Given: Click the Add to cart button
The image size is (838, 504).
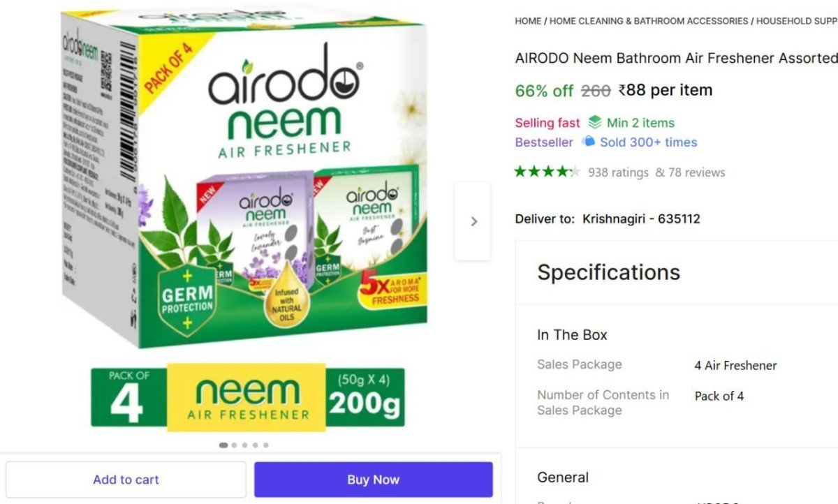Looking at the screenshot, I should pyautogui.click(x=126, y=480).
